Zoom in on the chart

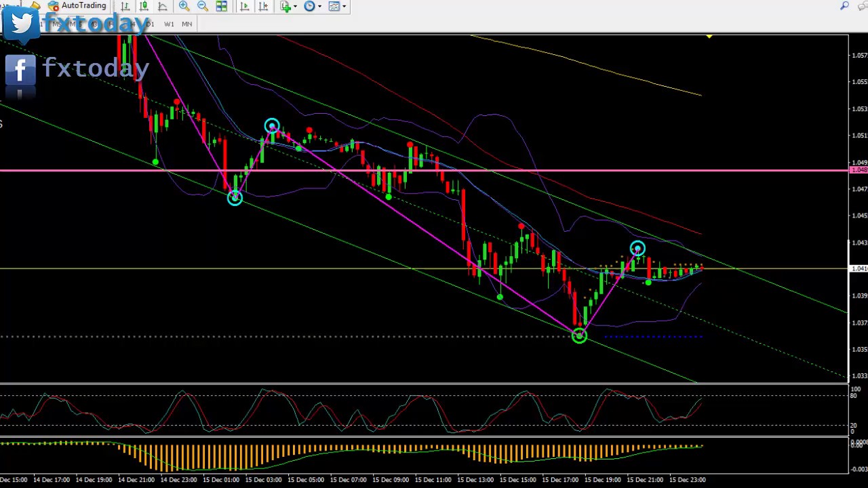tap(184, 6)
